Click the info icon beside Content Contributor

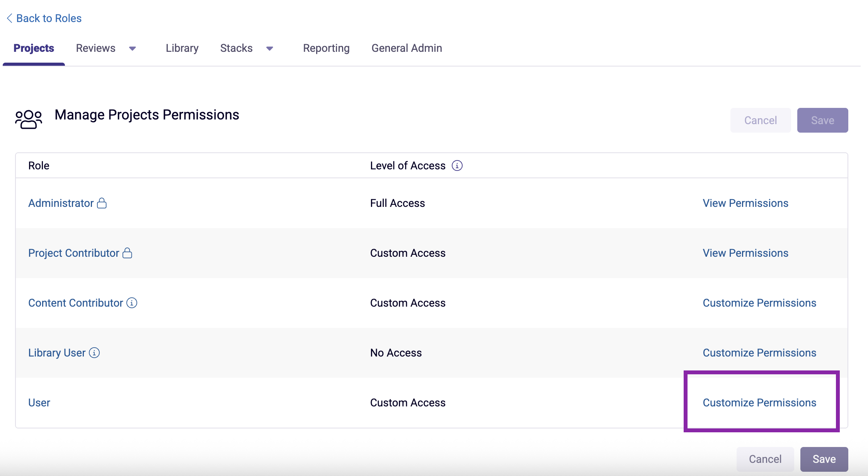[x=132, y=303]
